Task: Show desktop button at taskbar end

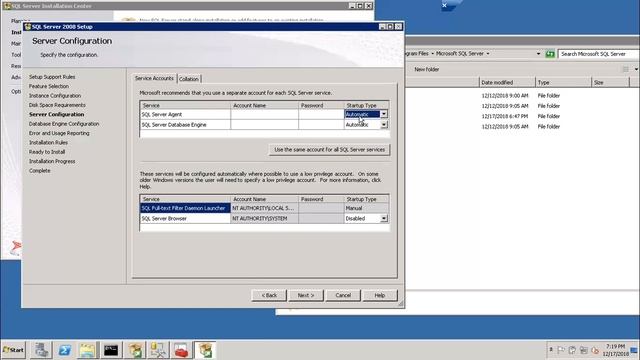Action: coord(634,350)
